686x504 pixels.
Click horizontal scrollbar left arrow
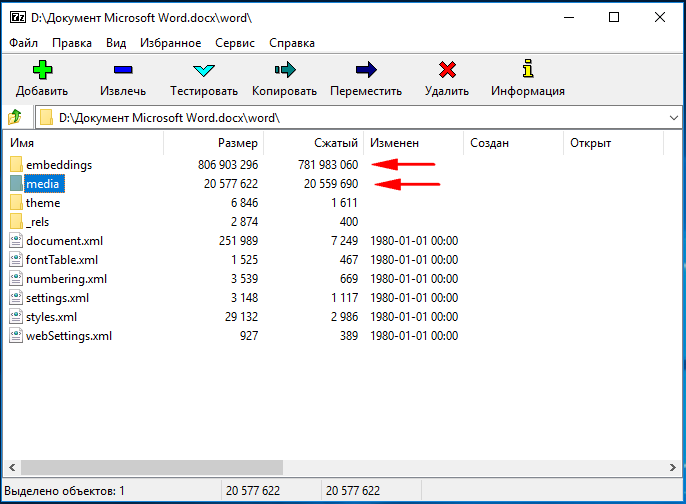point(12,467)
